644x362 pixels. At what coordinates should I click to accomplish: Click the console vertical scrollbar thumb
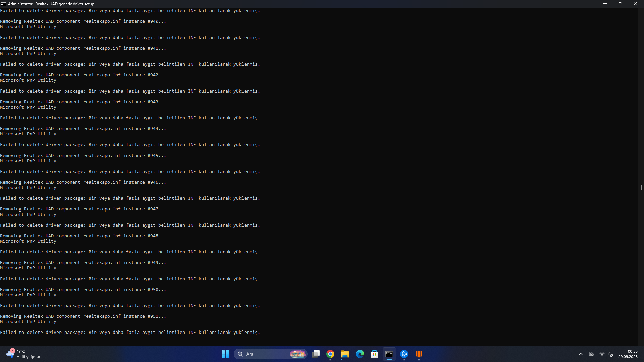pyautogui.click(x=641, y=187)
